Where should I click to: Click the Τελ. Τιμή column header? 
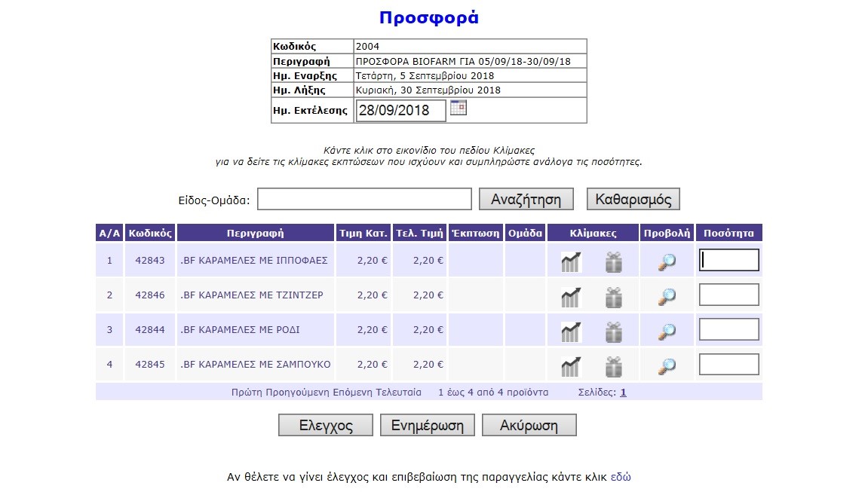[419, 233]
